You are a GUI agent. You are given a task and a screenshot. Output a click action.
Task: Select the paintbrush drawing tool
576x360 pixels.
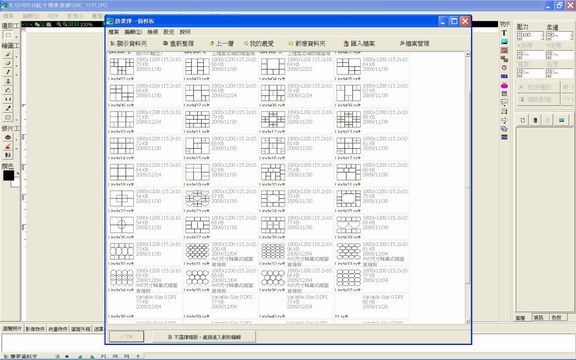tap(8, 54)
